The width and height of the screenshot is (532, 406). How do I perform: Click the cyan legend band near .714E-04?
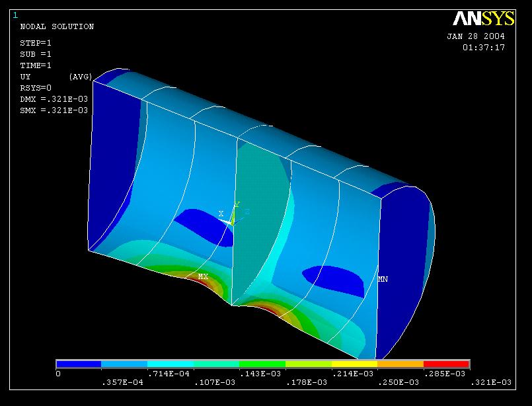[171, 364]
